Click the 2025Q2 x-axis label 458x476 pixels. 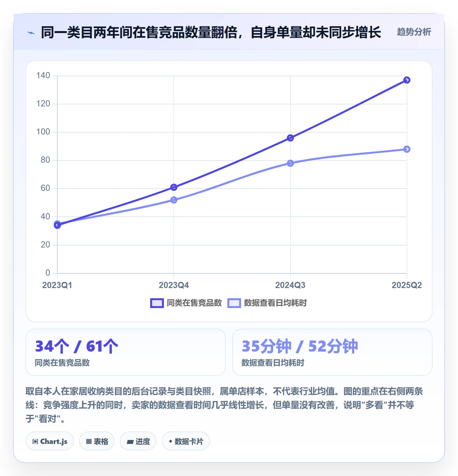pos(407,285)
